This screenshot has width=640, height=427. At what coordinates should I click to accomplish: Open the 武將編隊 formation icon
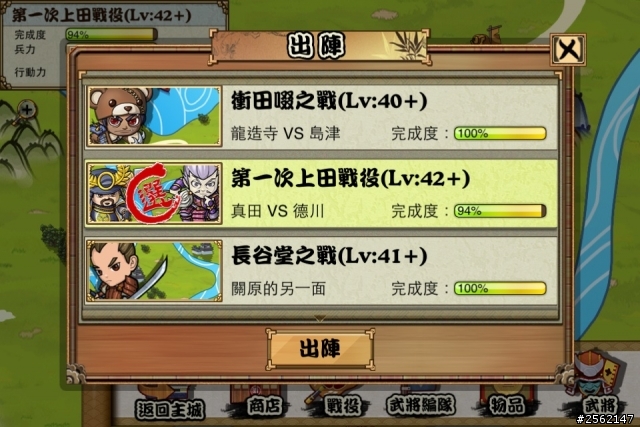point(421,405)
